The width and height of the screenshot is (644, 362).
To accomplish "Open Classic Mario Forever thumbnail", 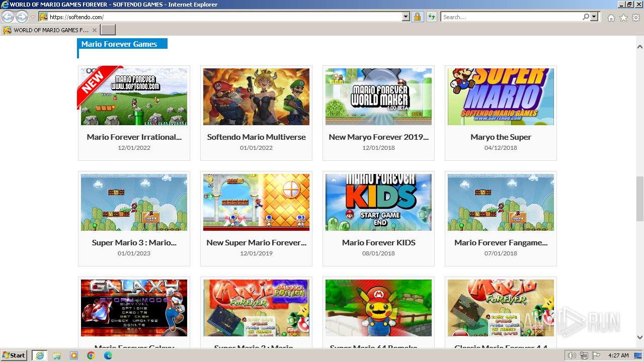I will pyautogui.click(x=501, y=308).
